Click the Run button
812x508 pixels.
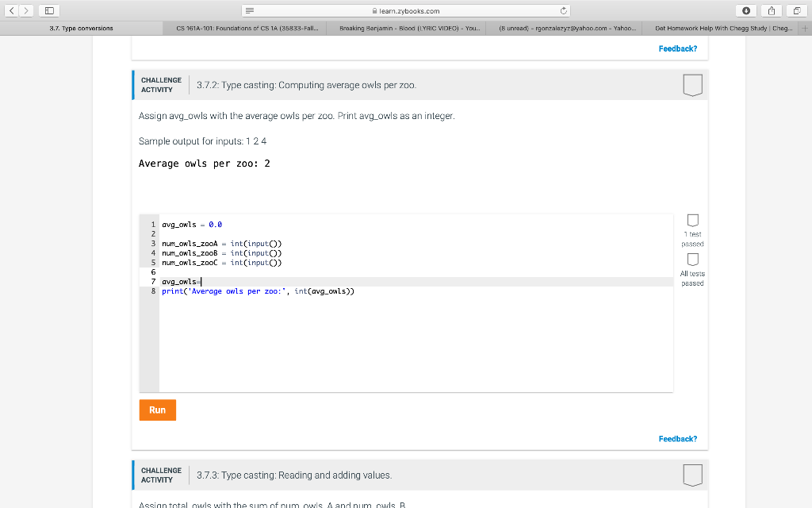click(x=157, y=410)
